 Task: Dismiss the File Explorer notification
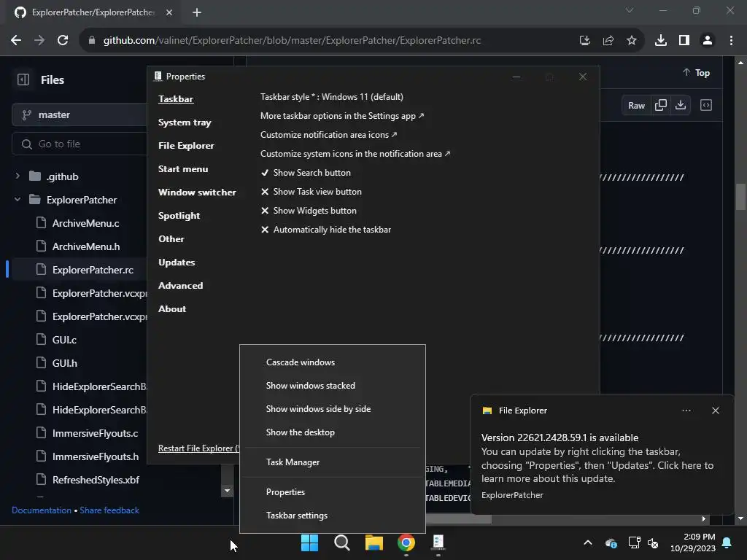click(x=716, y=411)
